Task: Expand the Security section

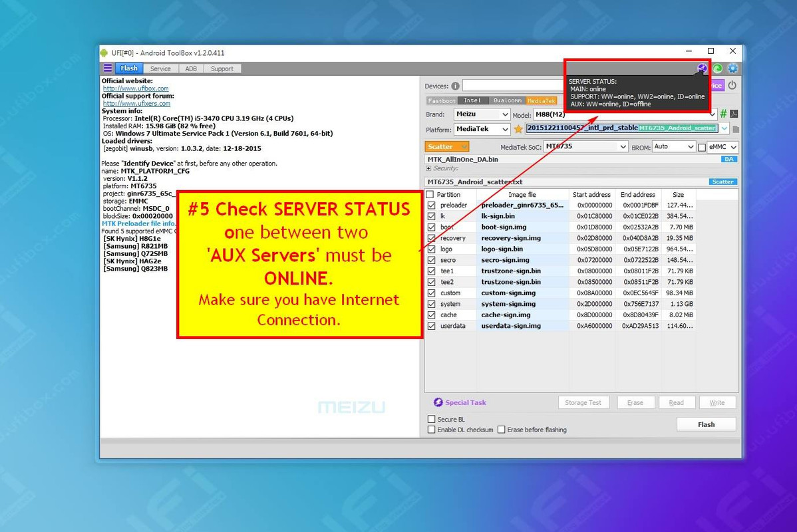Action: pos(428,168)
